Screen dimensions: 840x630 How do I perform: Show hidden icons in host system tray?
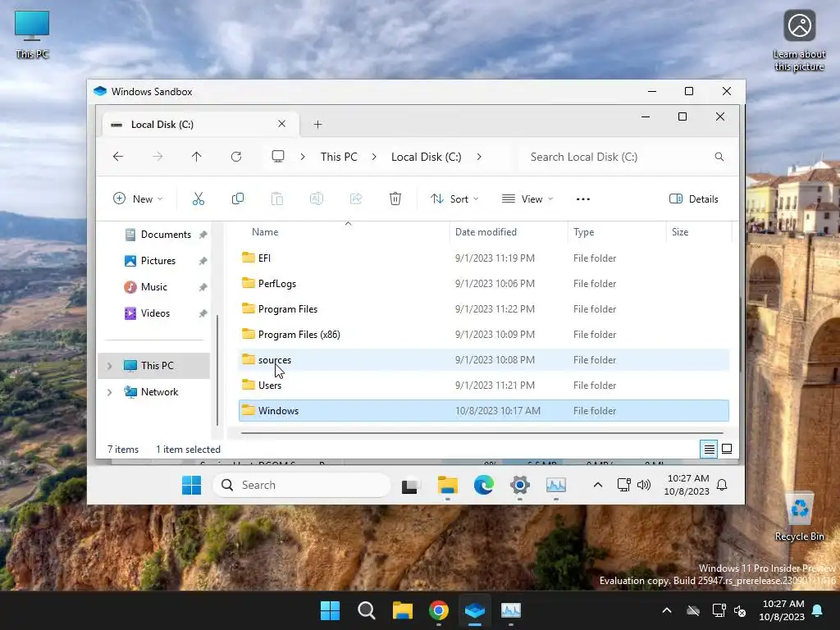tap(667, 610)
